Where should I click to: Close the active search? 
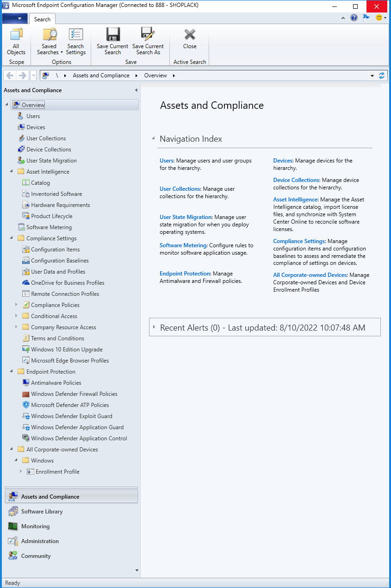pos(190,39)
